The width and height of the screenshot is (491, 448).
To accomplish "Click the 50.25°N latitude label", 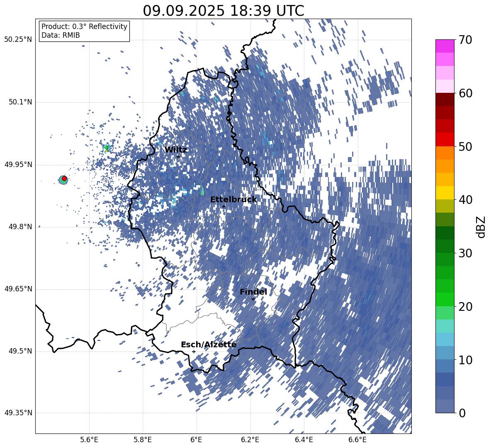I will coord(18,40).
